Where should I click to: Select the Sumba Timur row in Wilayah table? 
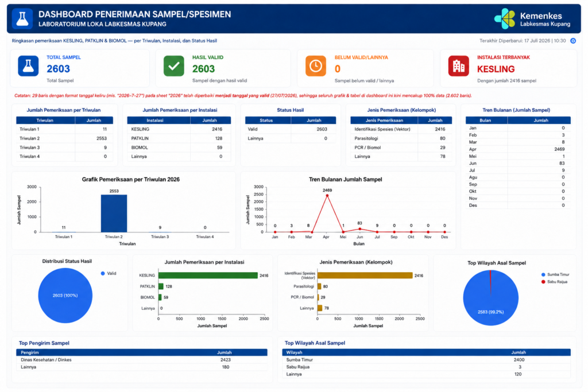(427, 360)
